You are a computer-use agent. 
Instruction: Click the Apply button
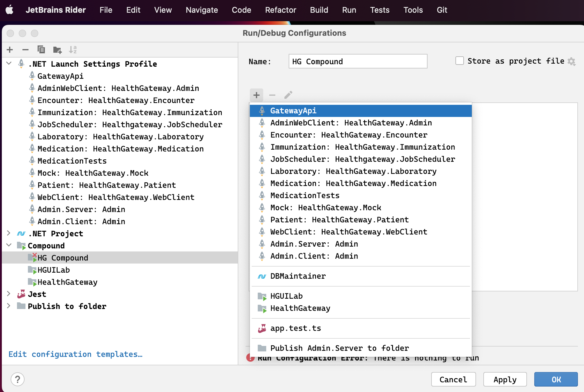coord(505,379)
